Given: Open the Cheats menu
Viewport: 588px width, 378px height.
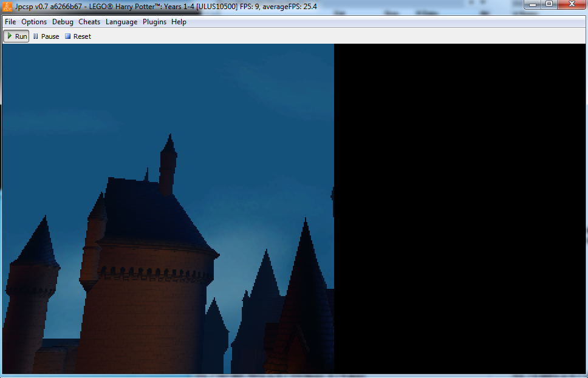Looking at the screenshot, I should pos(89,22).
